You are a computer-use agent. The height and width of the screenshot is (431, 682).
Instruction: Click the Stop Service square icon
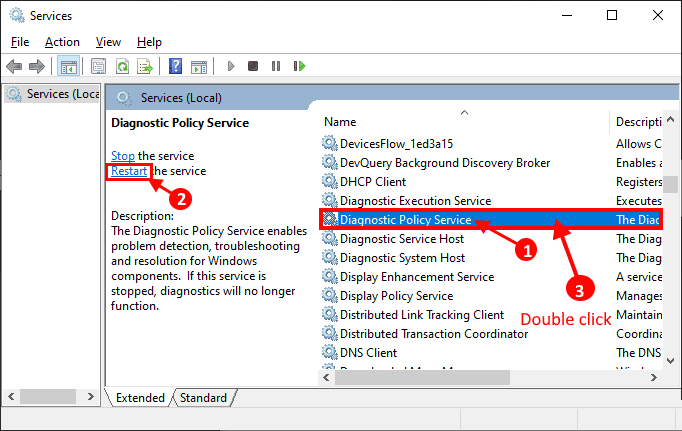253,66
